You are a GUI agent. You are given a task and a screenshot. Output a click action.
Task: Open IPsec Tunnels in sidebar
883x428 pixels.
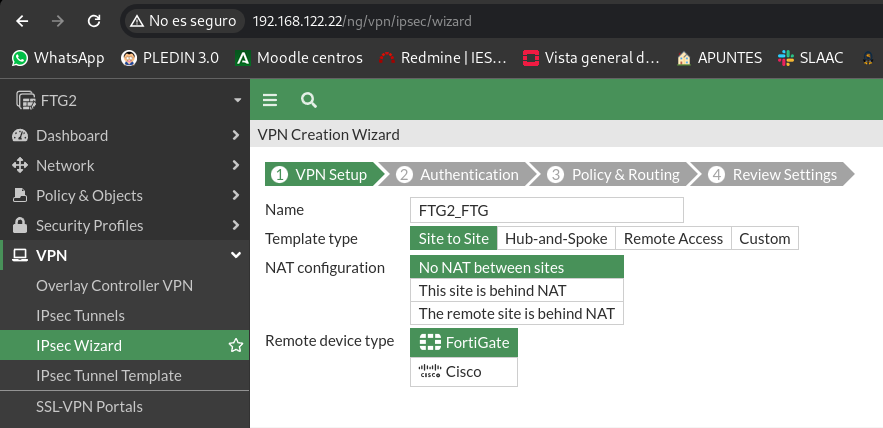click(x=124, y=316)
